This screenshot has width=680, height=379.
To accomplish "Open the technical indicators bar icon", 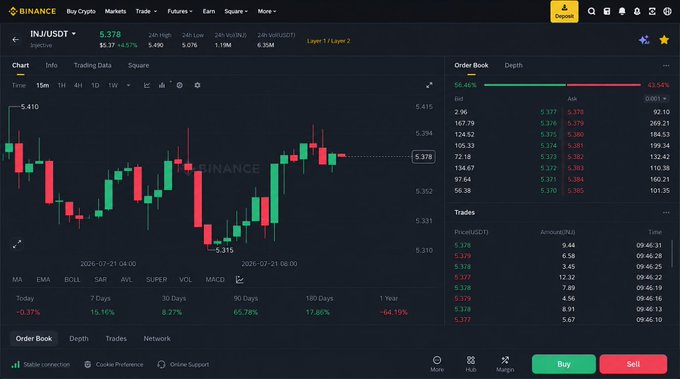I will (162, 85).
